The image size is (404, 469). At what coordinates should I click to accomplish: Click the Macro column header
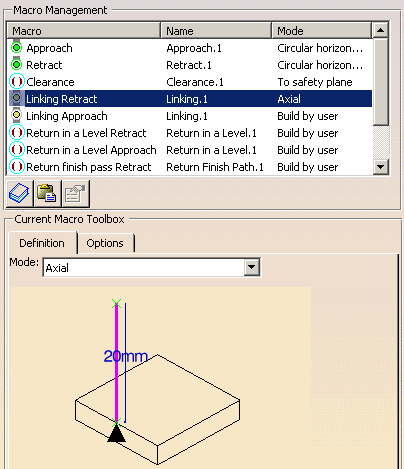84,31
